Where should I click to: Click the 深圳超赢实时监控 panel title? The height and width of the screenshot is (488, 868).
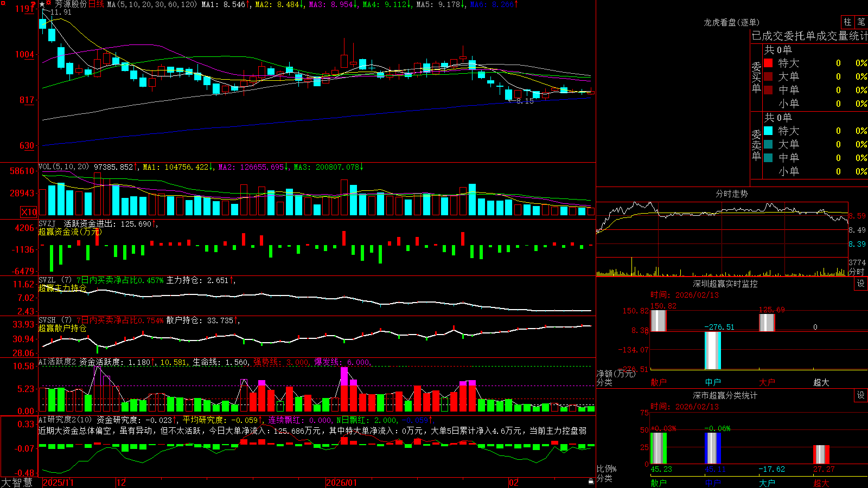coord(725,284)
